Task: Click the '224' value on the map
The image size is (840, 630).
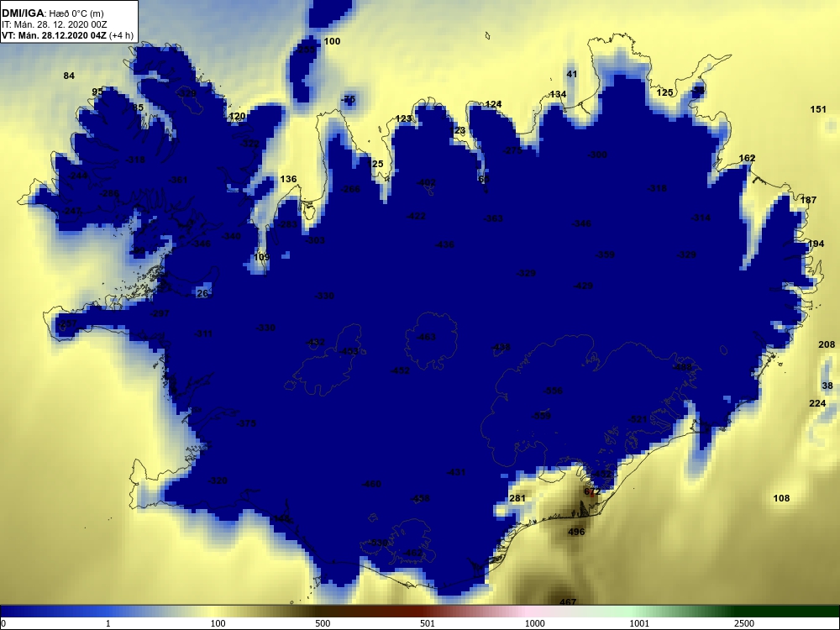Action: (x=817, y=403)
